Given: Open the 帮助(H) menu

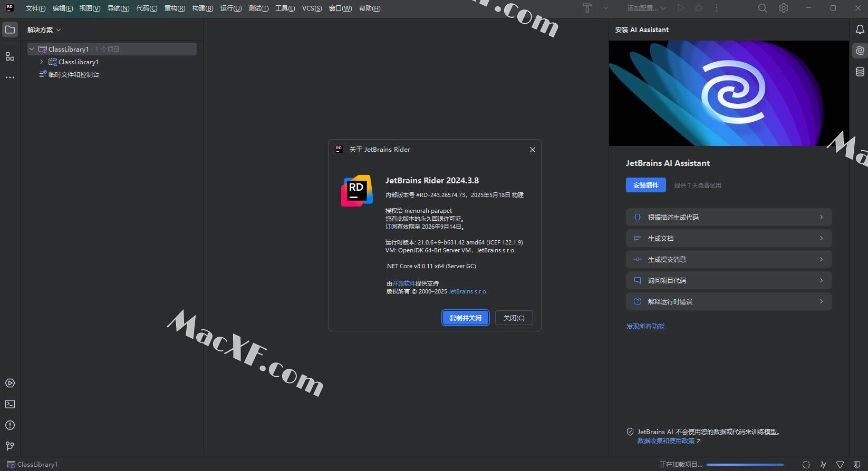Looking at the screenshot, I should (x=369, y=8).
